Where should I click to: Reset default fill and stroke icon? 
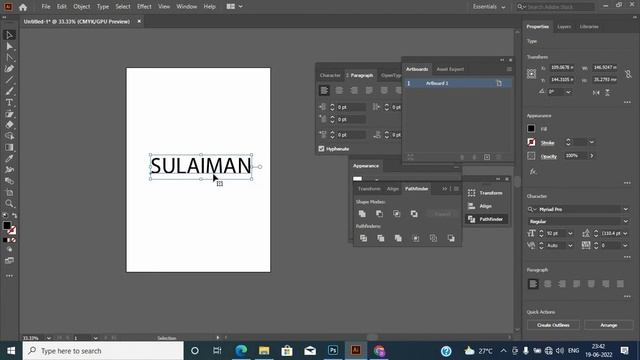point(5,216)
